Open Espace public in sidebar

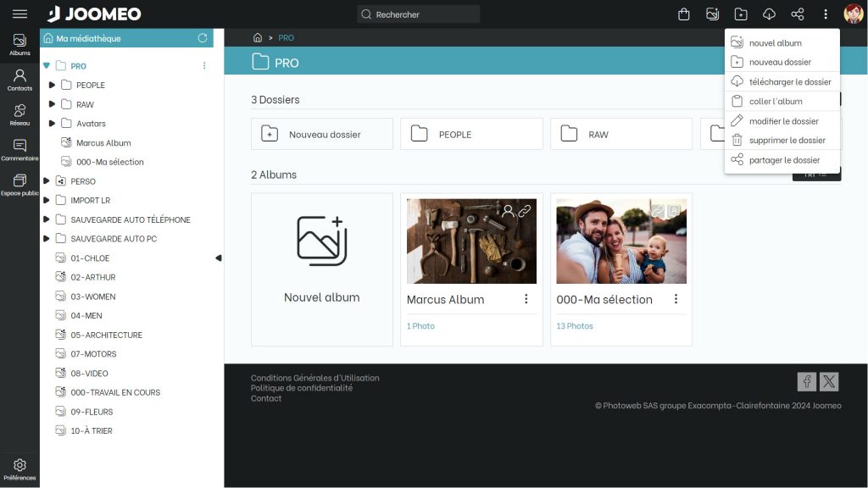19,185
